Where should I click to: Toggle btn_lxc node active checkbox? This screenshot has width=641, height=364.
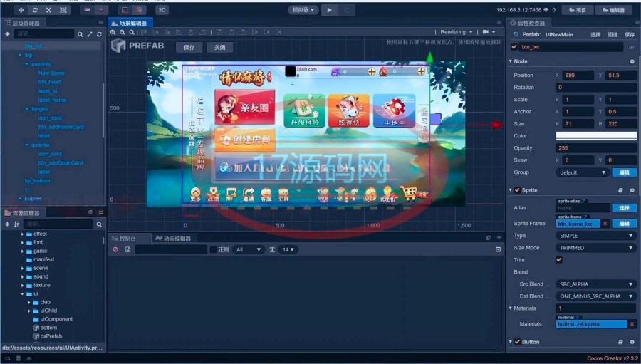514,47
